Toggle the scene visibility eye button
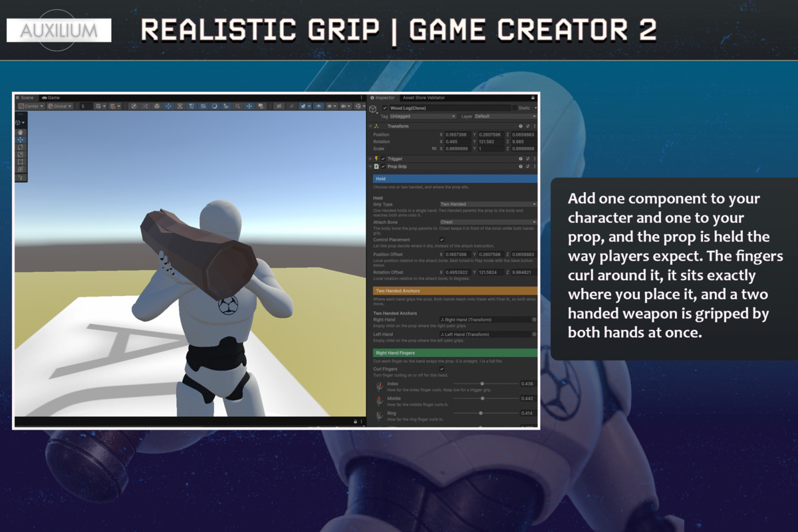Image resolution: width=798 pixels, height=532 pixels. click(x=319, y=106)
